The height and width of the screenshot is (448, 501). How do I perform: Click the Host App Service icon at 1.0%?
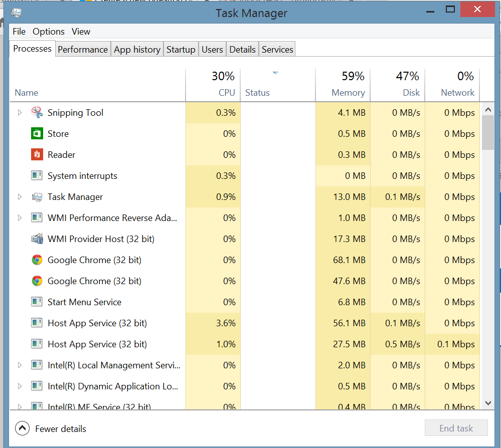coord(37,344)
